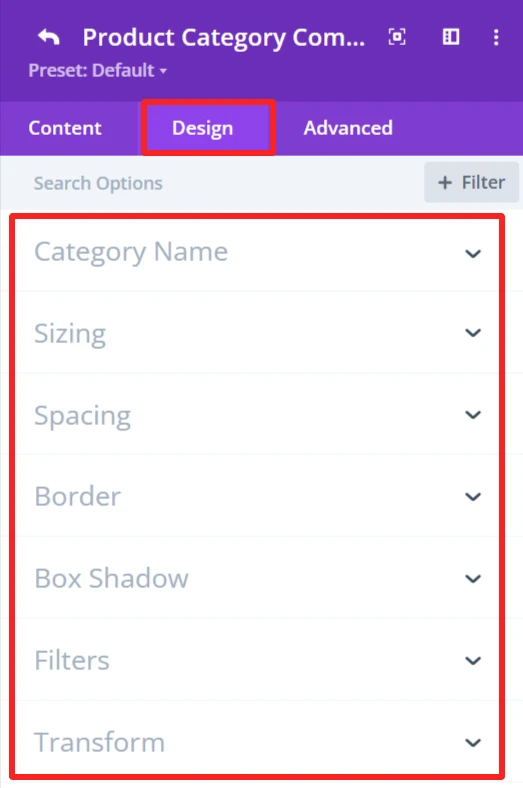Expand the Box Shadow section

257,578
